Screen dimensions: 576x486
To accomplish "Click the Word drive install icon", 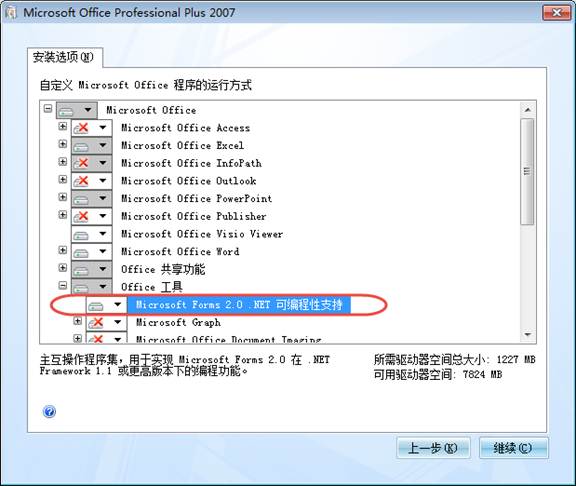I will 81,252.
